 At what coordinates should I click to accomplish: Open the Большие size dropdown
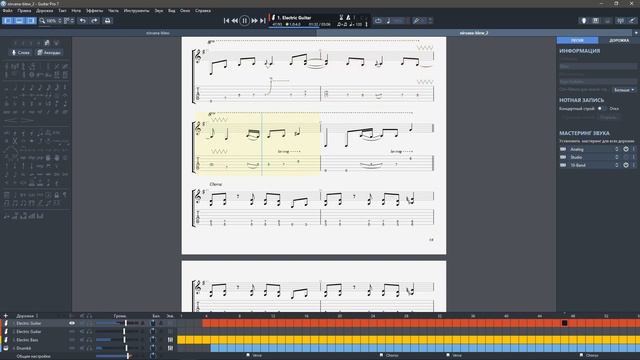(624, 90)
